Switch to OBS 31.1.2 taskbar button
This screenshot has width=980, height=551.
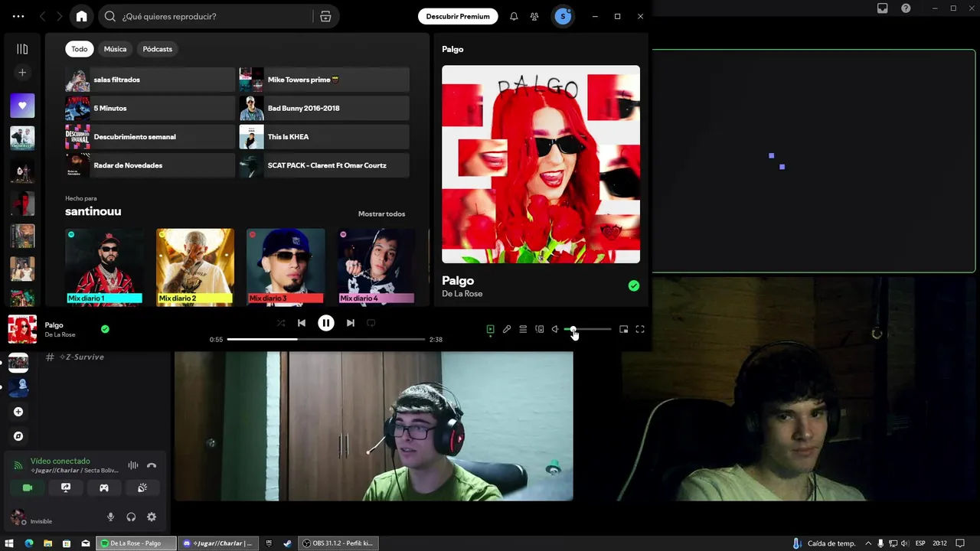(338, 543)
